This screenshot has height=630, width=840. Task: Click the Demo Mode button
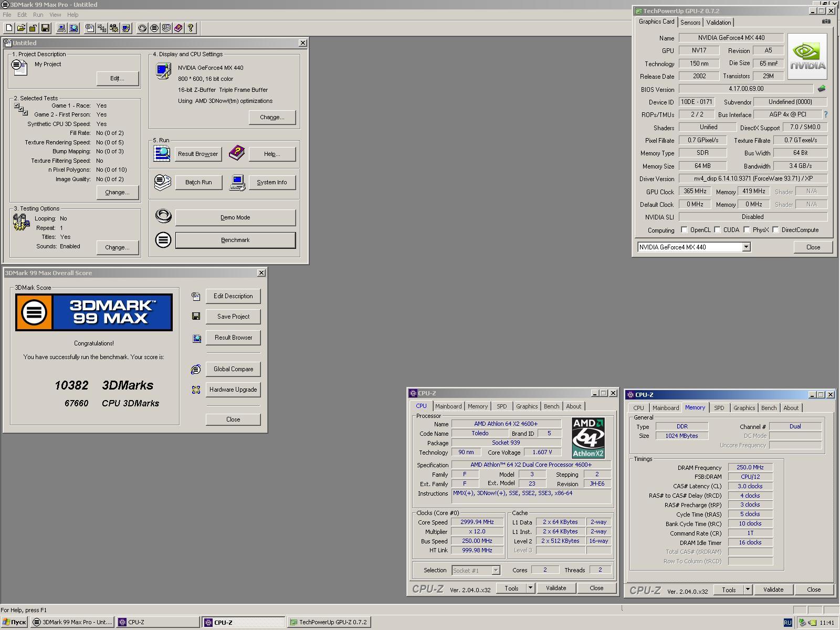pos(235,217)
